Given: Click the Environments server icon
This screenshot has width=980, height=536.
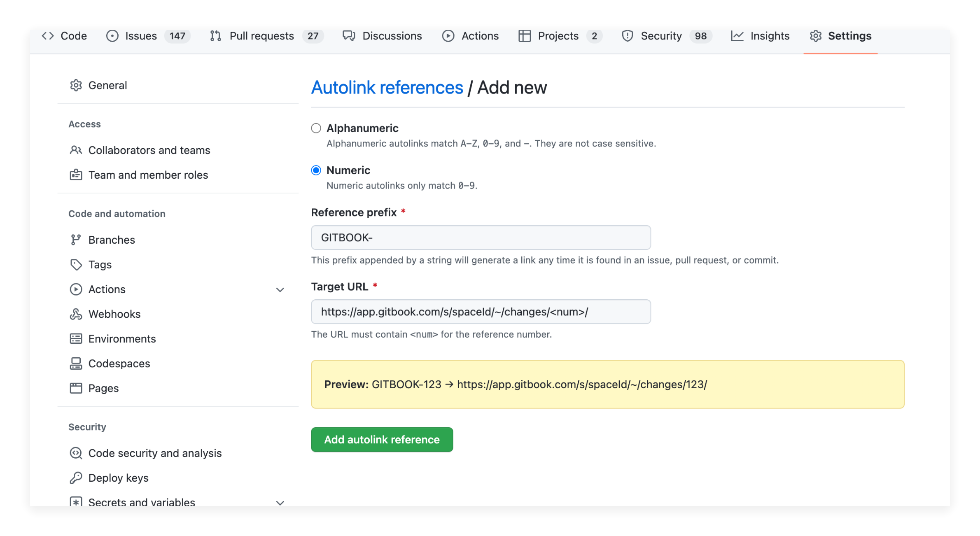Looking at the screenshot, I should point(76,339).
